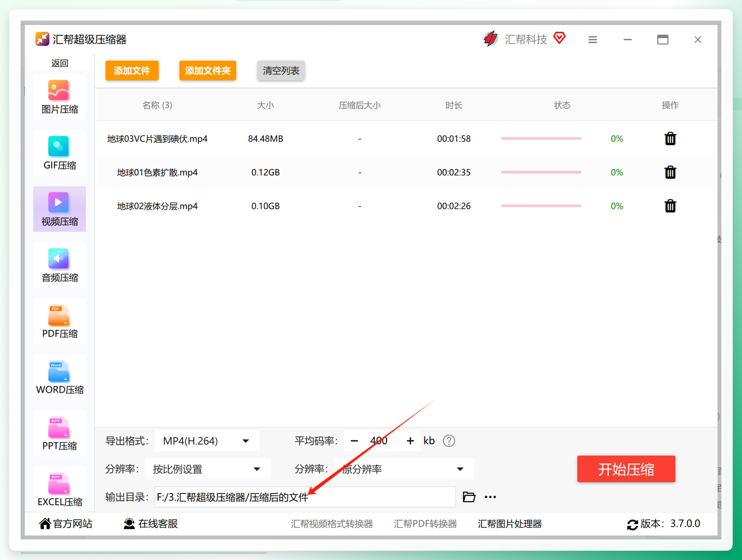The width and height of the screenshot is (742, 560).
Task: Expand the 按比例设置 resolution mode dropdown
Action: (x=207, y=469)
